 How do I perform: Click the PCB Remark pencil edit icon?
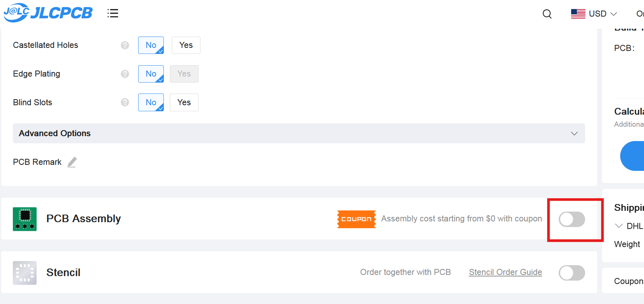point(72,162)
